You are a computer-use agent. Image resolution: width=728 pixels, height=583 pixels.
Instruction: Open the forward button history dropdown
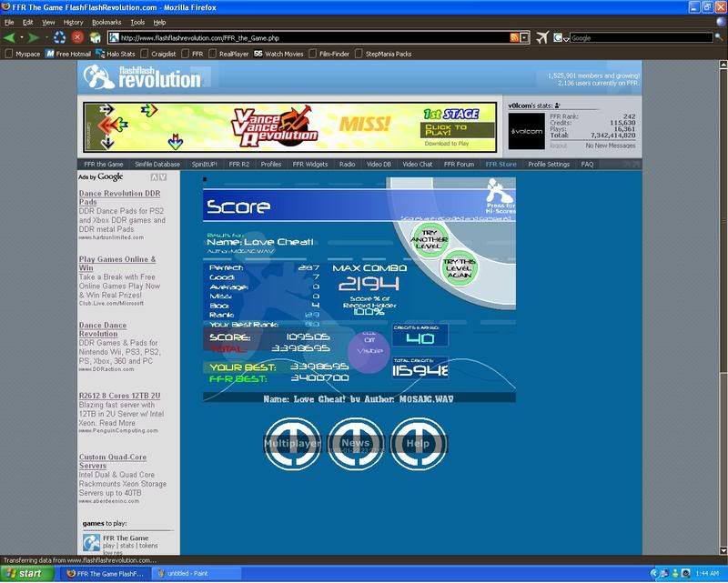click(46, 37)
